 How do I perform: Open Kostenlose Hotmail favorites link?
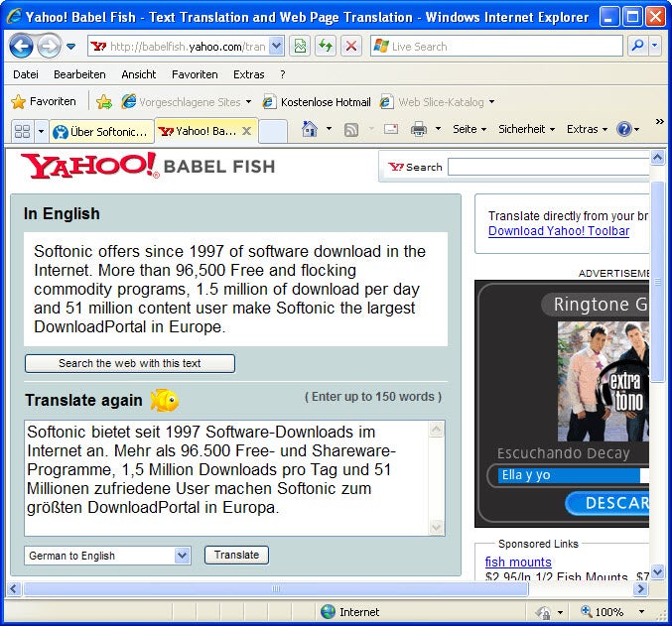[x=317, y=102]
